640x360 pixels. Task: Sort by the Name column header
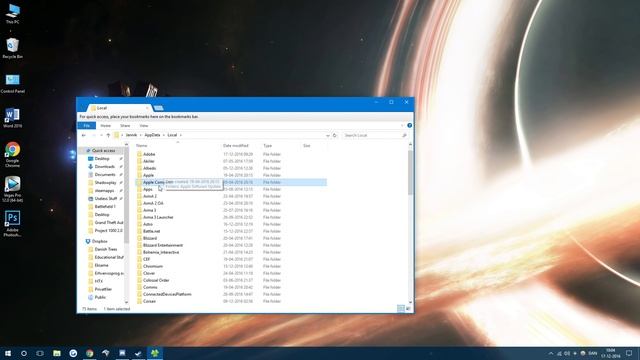tap(142, 146)
